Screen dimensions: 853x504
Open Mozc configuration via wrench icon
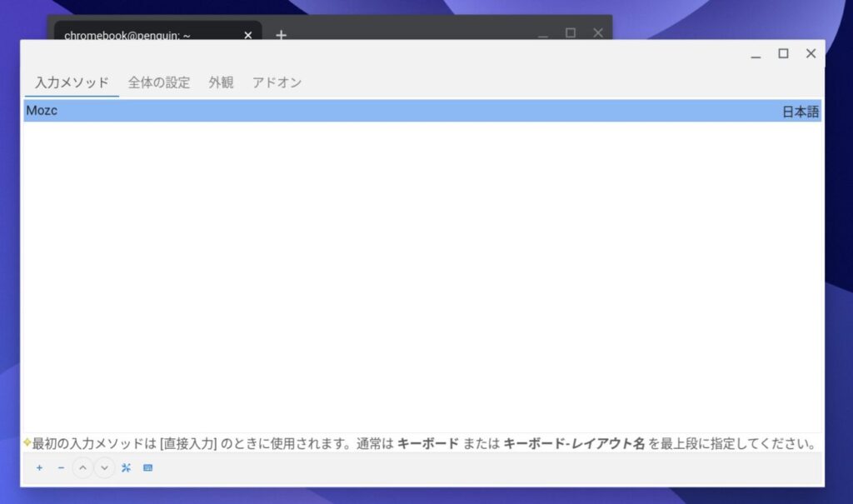(126, 467)
